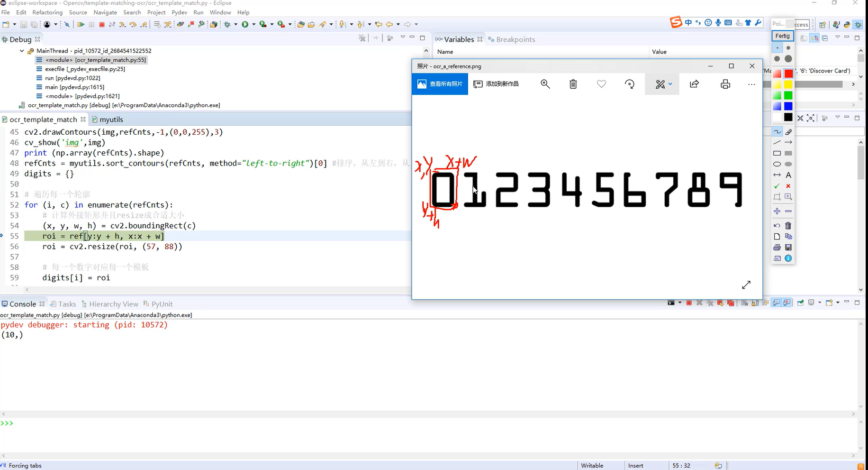This screenshot has height=470, width=868.
Task: Click 添加到新作品 in Photos toolbar
Action: pyautogui.click(x=496, y=84)
